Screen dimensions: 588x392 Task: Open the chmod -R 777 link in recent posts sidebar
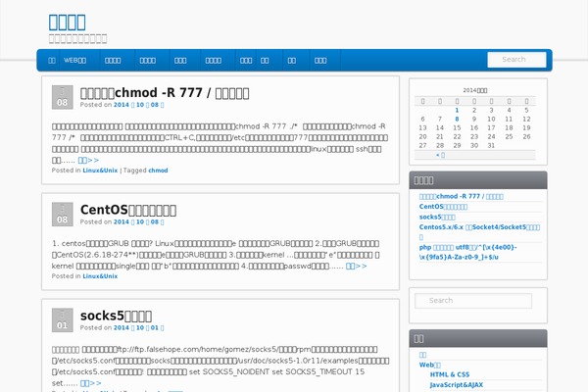click(462, 196)
